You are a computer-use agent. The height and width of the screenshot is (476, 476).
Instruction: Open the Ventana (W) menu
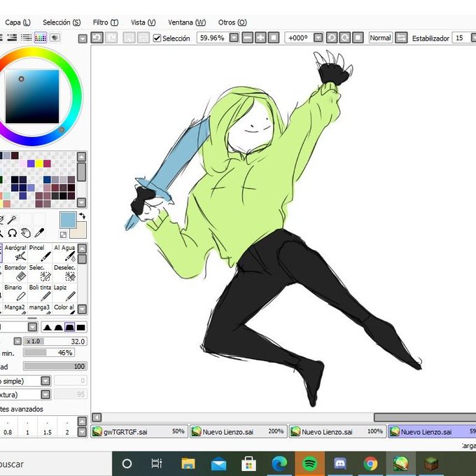(187, 22)
